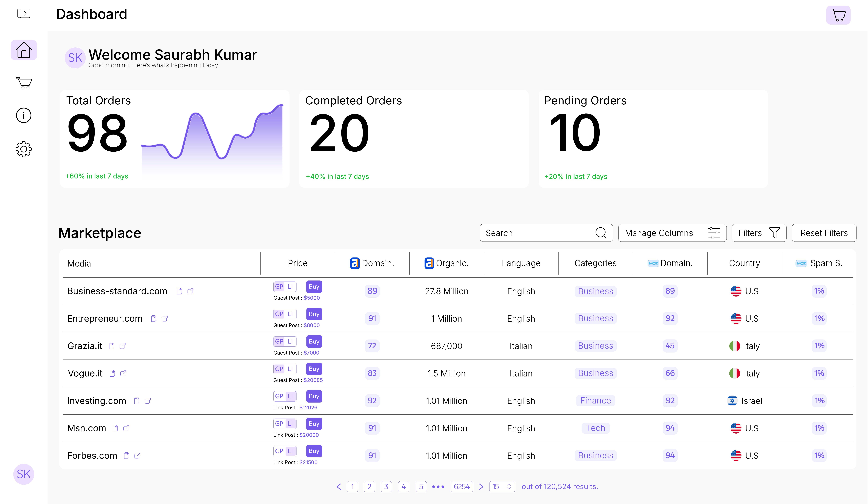Click the Price column header

click(x=298, y=263)
